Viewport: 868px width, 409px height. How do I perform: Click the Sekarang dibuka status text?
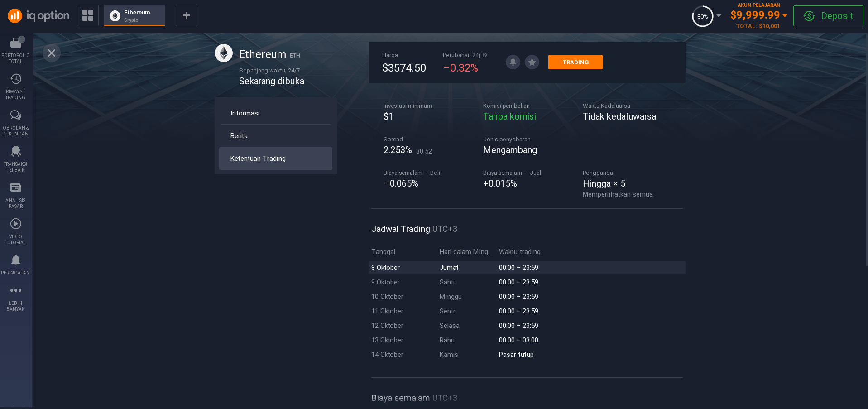(272, 81)
